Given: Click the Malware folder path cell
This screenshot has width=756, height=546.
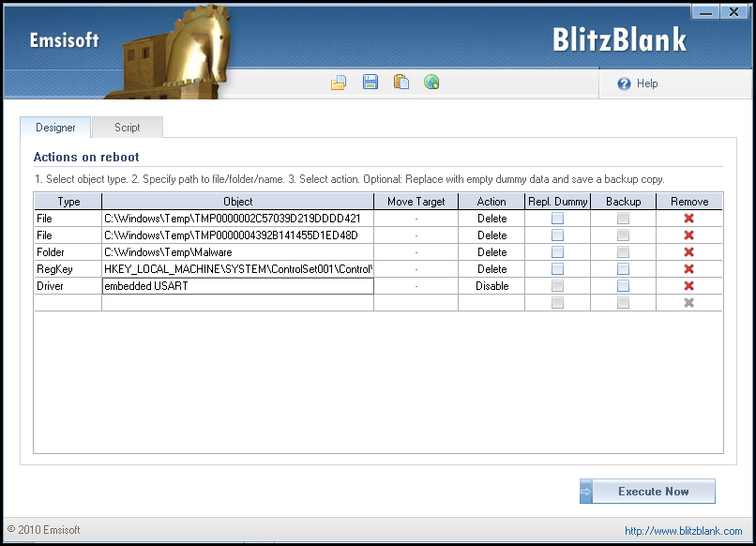Looking at the screenshot, I should pos(237,251).
